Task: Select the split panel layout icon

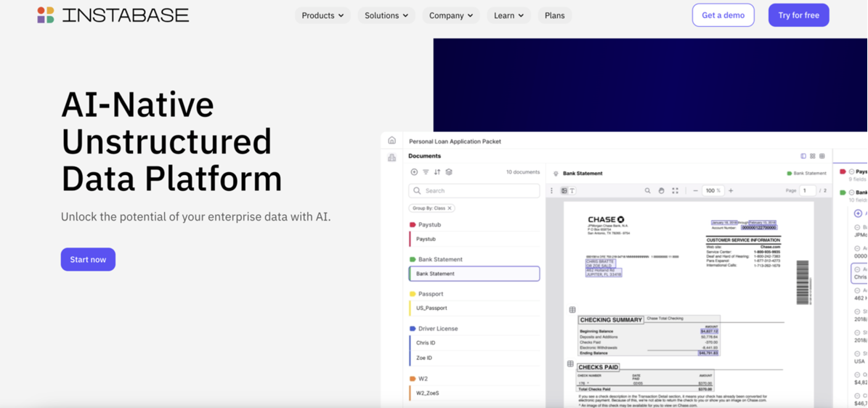Action: coord(804,156)
